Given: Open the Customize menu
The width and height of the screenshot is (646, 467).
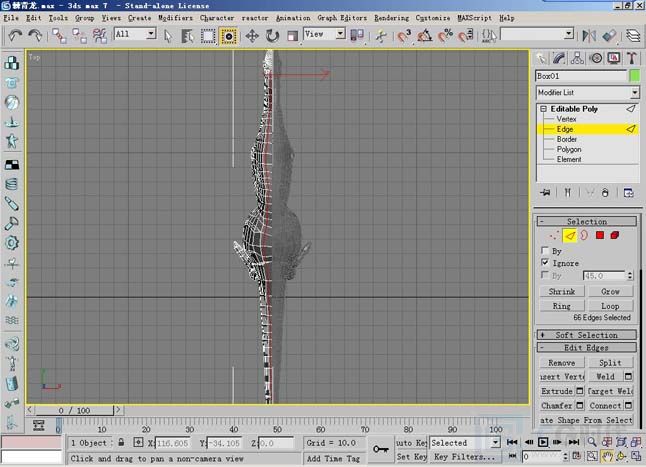Looking at the screenshot, I should (x=433, y=18).
